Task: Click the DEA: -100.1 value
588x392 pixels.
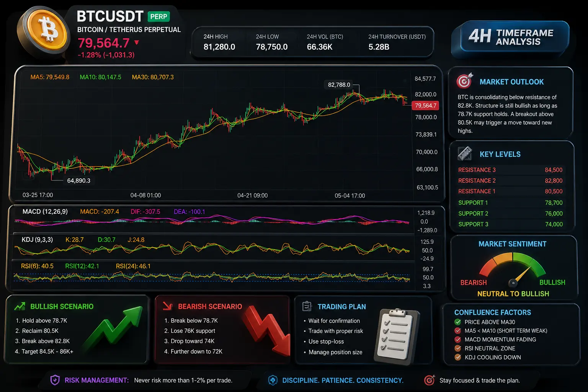Action: 189,212
